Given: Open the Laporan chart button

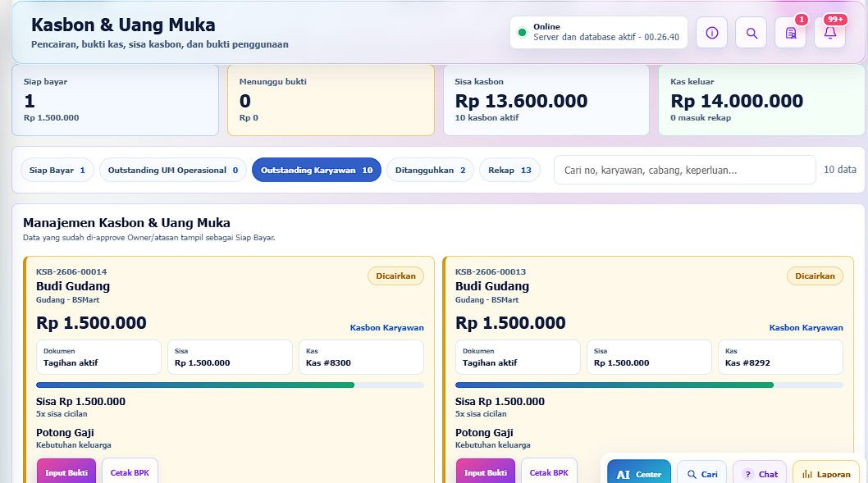Looking at the screenshot, I should coord(826,474).
